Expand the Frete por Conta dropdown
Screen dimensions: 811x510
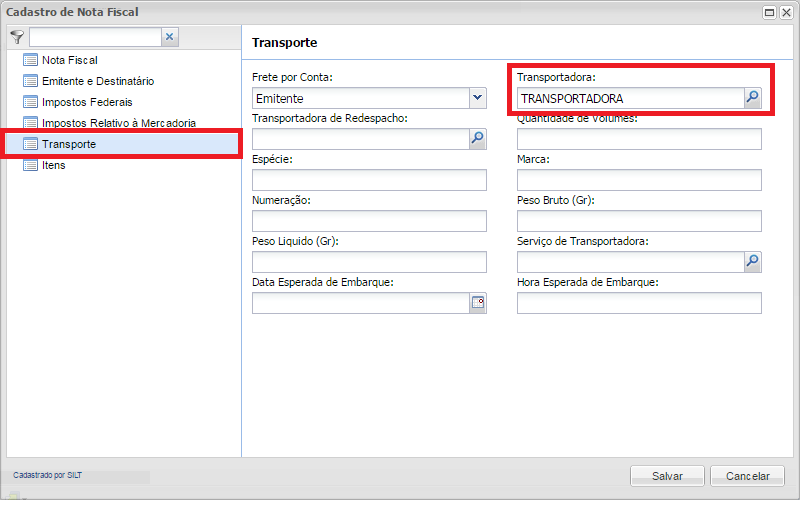[477, 98]
